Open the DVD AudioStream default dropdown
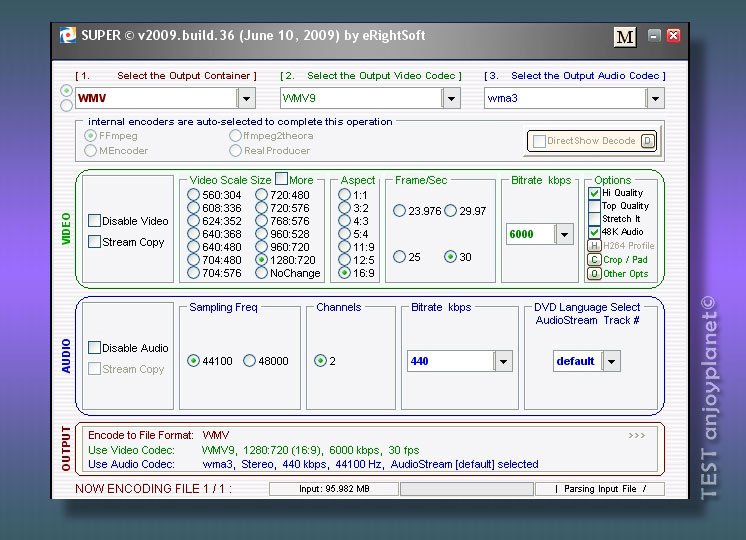746x540 pixels. (x=611, y=361)
